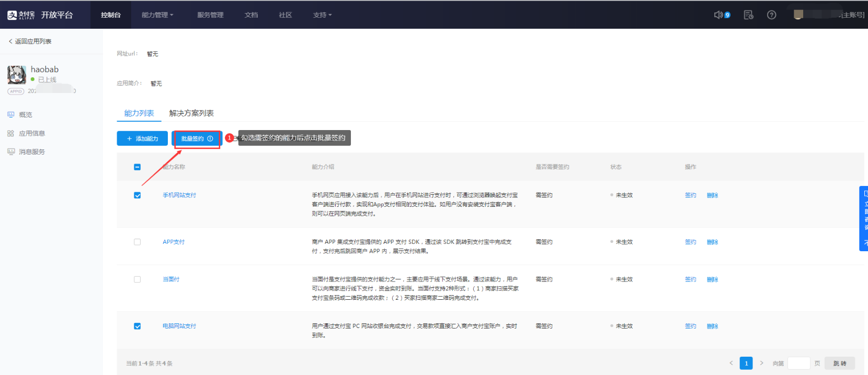This screenshot has height=375, width=868.
Task: Uncheck the 手机网站支付 checkbox
Action: pos(137,195)
